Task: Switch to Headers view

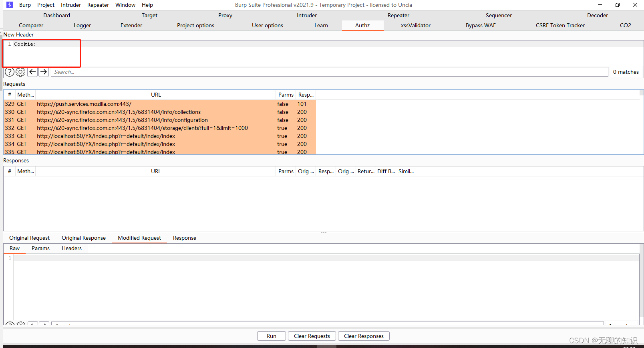Action: (x=72, y=248)
